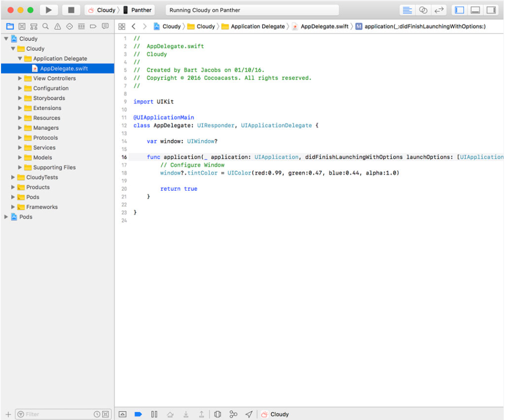505x420 pixels.
Task: Toggle breakpoints with the blue breakpoint button
Action: [x=138, y=414]
